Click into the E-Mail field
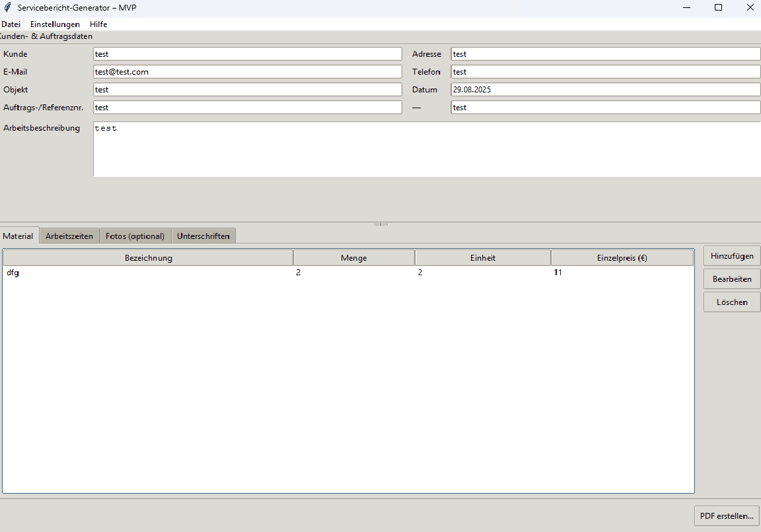The image size is (761, 532). point(247,72)
